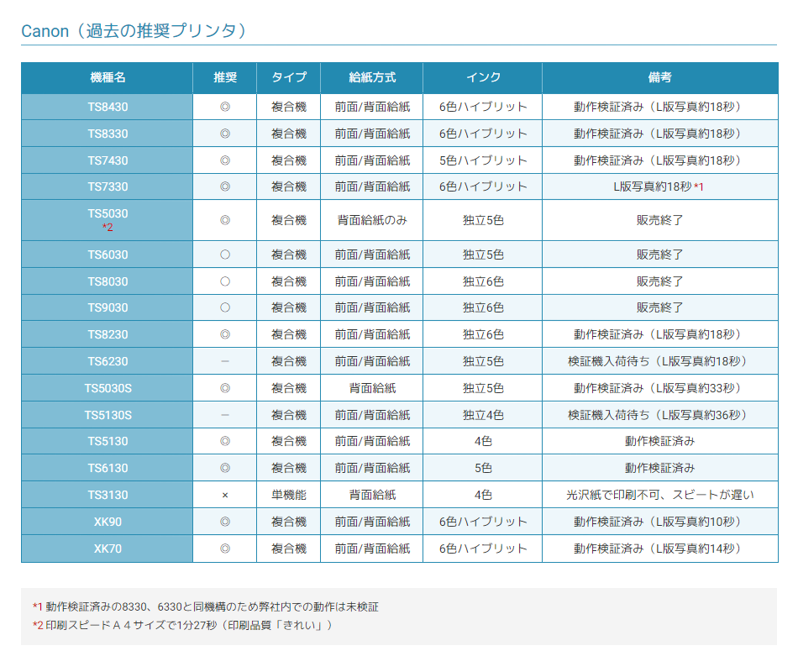Select the TS5030 model cell
Image resolution: width=798 pixels, height=672 pixels.
(108, 220)
